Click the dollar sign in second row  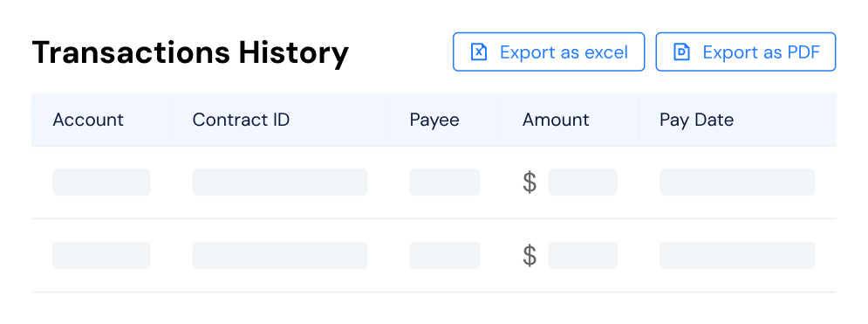[530, 255]
